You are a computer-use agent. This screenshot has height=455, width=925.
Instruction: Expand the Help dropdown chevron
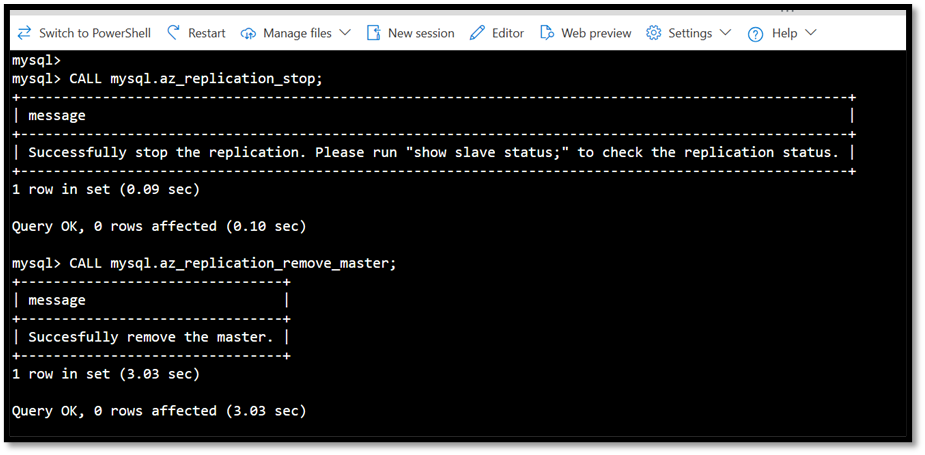(x=811, y=32)
